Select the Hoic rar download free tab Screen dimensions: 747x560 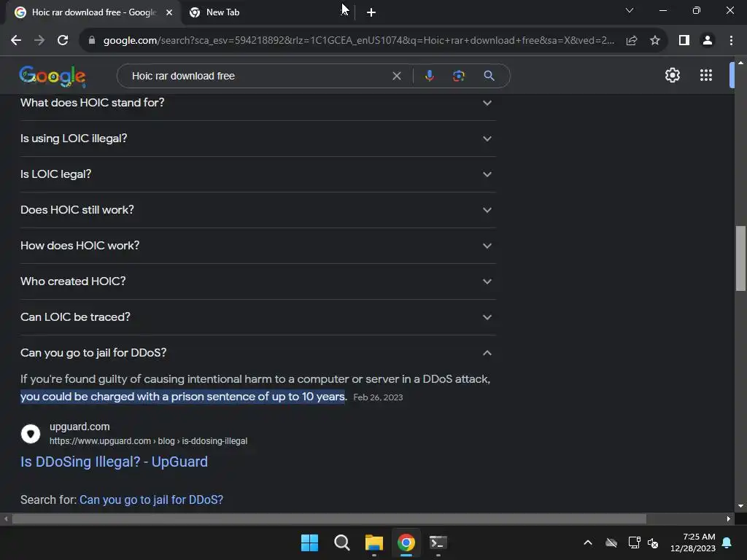93,12
